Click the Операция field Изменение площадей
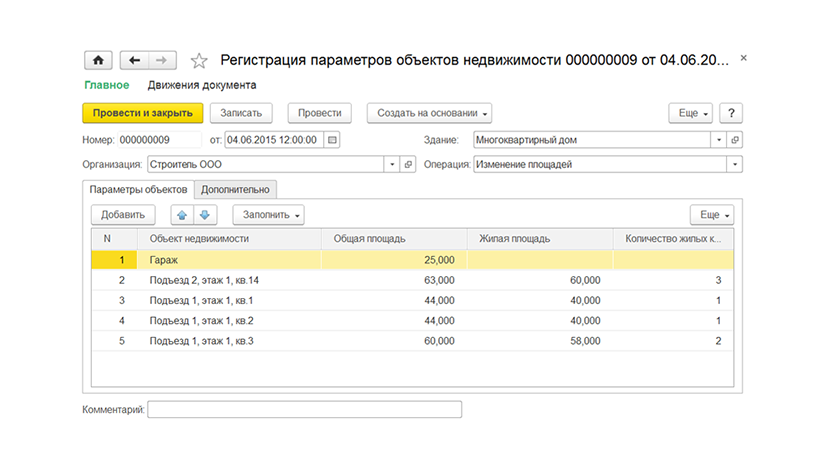Image resolution: width=830 pixels, height=469 pixels. pos(600,164)
